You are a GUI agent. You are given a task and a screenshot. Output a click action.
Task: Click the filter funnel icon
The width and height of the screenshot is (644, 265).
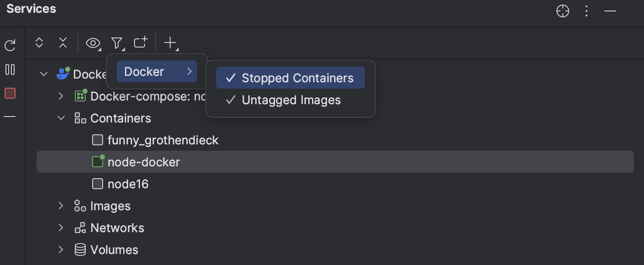[x=117, y=42]
